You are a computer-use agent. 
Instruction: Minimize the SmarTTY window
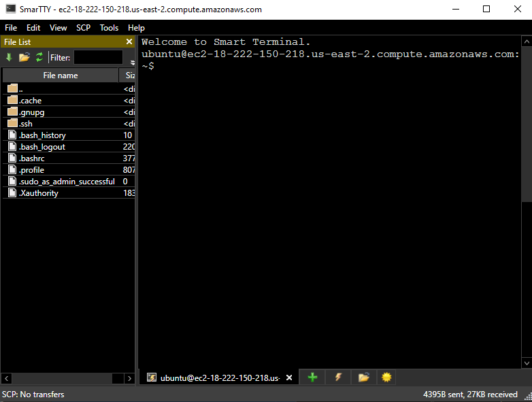click(x=456, y=9)
